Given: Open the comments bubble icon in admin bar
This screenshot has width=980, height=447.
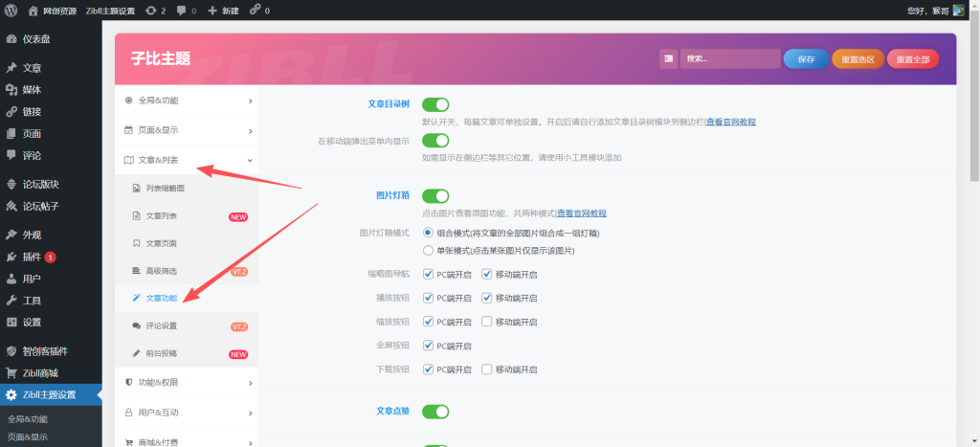Looking at the screenshot, I should pyautogui.click(x=181, y=11).
